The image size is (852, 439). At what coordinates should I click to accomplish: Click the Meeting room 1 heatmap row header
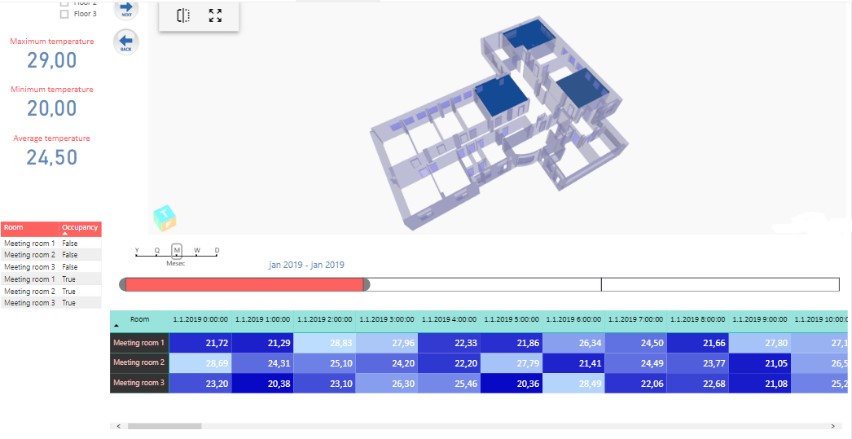pyautogui.click(x=140, y=343)
